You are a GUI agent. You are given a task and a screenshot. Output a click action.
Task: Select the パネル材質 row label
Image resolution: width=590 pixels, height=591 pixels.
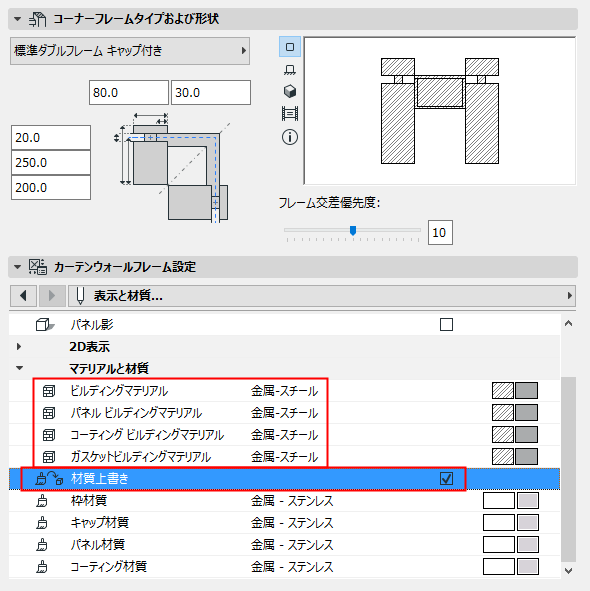[x=98, y=545]
